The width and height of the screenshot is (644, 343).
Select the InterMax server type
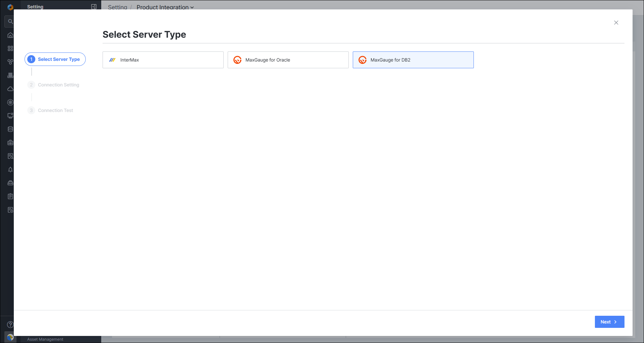[163, 60]
